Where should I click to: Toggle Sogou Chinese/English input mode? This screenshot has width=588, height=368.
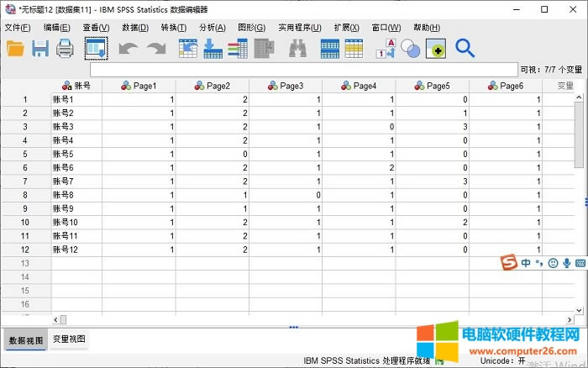526,263
